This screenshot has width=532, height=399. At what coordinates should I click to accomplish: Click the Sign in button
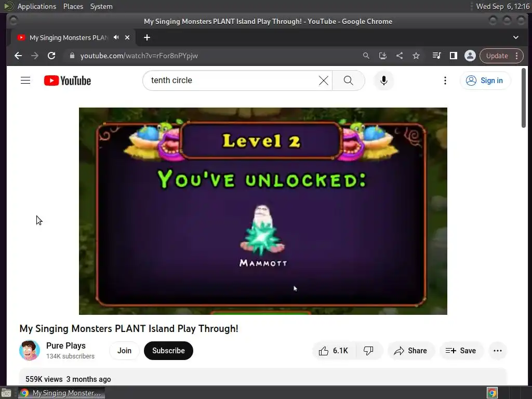pos(485,81)
